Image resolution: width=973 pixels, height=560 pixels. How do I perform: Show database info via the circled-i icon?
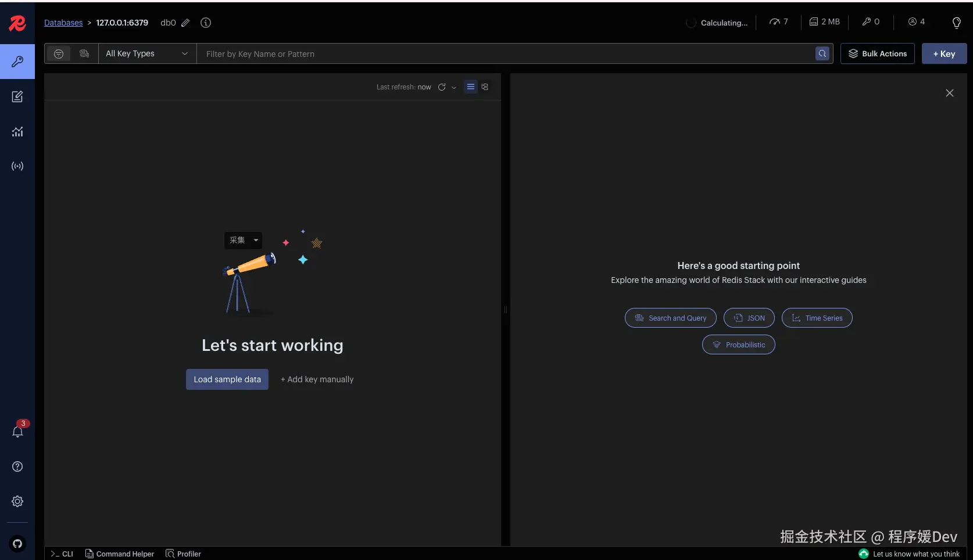coord(206,23)
